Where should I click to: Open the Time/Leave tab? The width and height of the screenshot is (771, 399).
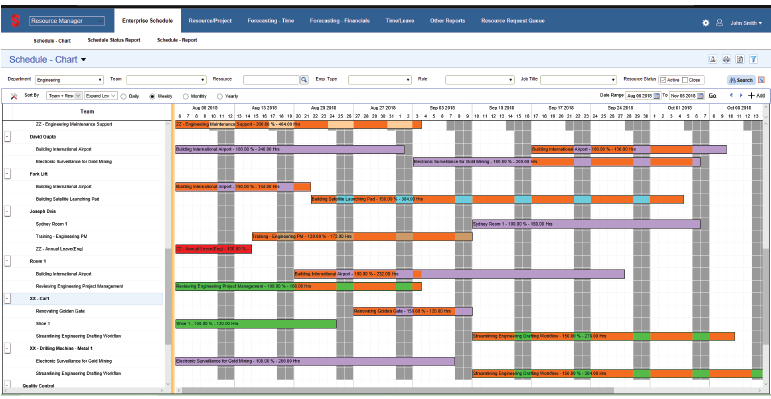coord(400,21)
